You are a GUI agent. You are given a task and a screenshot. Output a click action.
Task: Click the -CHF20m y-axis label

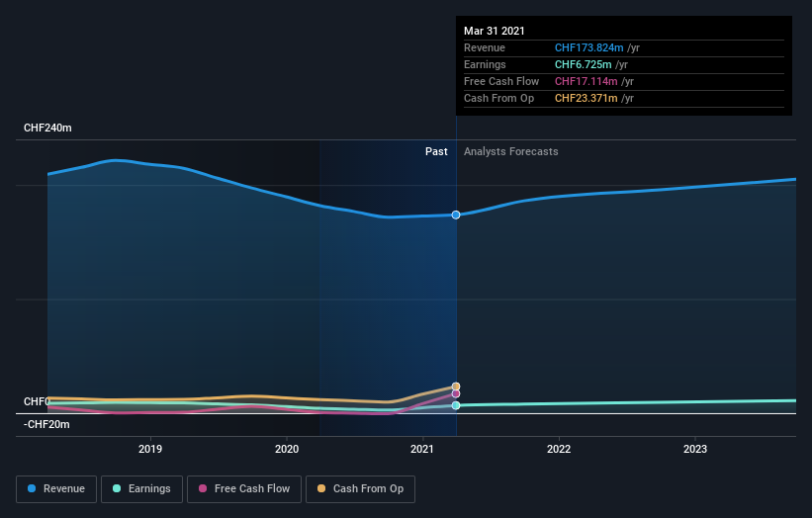[46, 424]
